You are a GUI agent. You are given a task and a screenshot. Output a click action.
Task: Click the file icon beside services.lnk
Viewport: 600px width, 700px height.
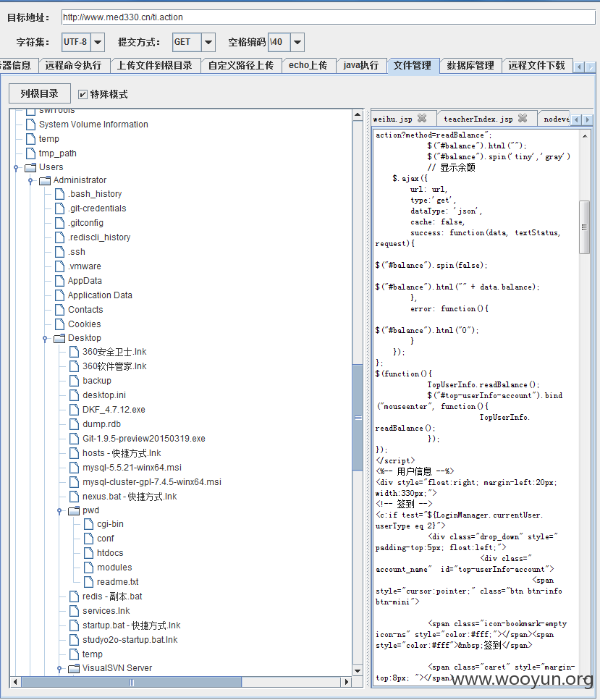74,611
